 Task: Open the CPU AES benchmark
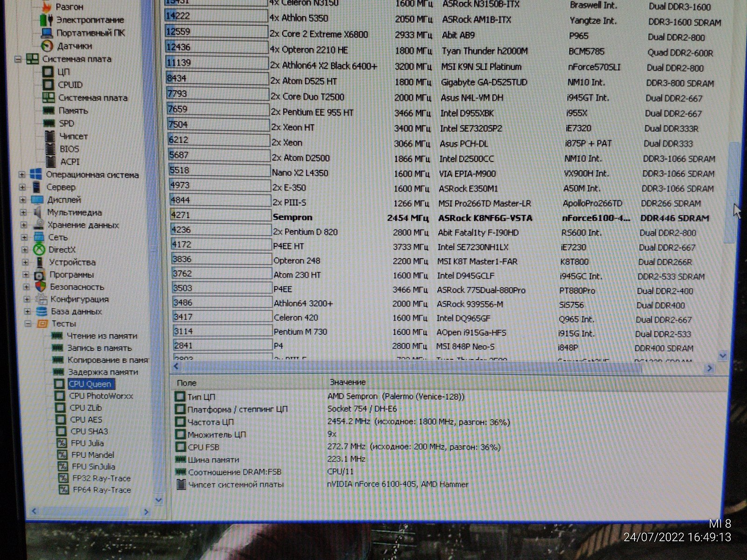pyautogui.click(x=86, y=420)
